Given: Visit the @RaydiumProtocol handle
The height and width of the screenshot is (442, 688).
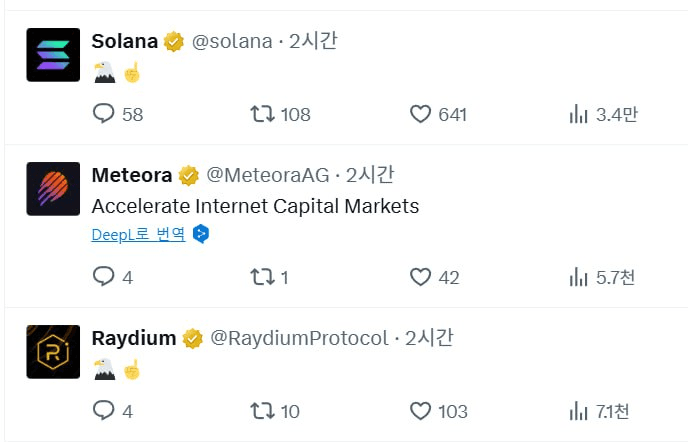Looking at the screenshot, I should click(299, 338).
